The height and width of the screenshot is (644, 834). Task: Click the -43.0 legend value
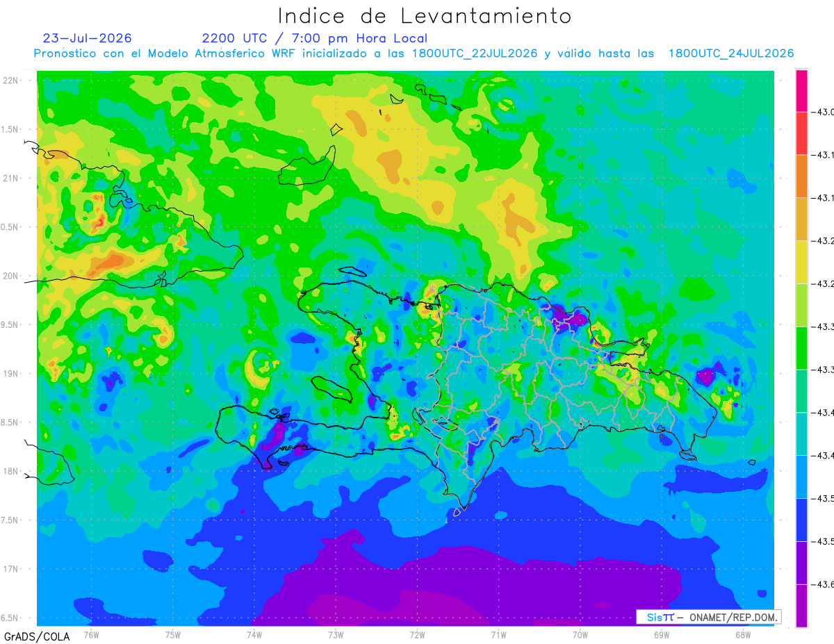(x=823, y=113)
